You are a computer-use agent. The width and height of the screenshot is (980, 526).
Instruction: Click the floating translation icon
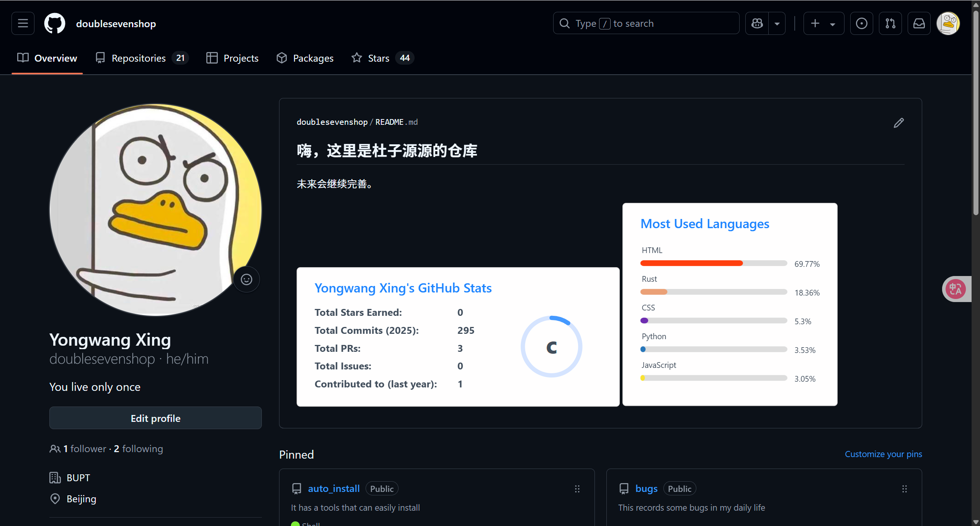pos(955,289)
